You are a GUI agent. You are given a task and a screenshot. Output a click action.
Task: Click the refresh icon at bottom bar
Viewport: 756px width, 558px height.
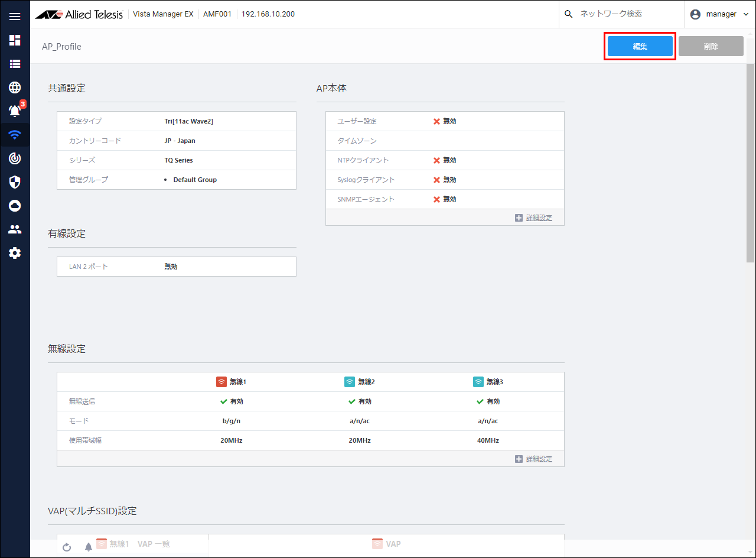point(67,547)
